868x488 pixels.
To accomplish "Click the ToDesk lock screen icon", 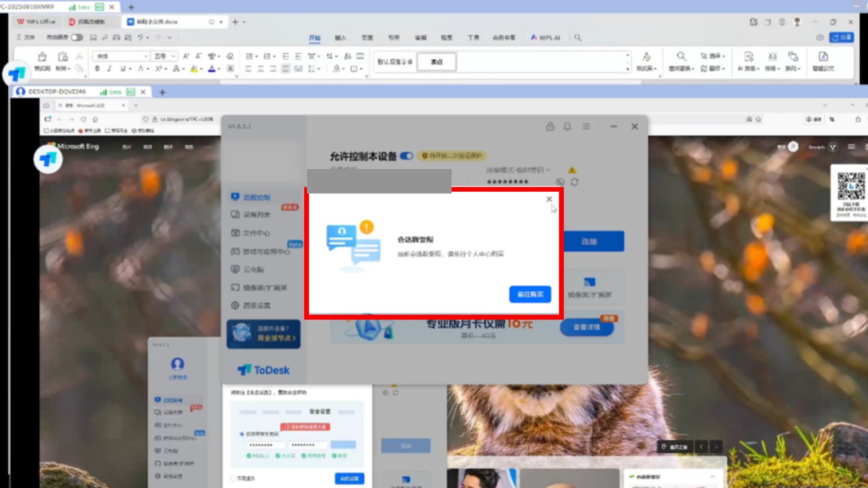I will tap(549, 127).
